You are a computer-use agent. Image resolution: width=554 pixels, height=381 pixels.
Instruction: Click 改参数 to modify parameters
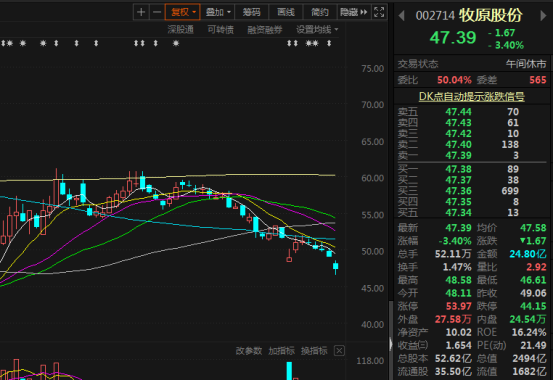249,351
